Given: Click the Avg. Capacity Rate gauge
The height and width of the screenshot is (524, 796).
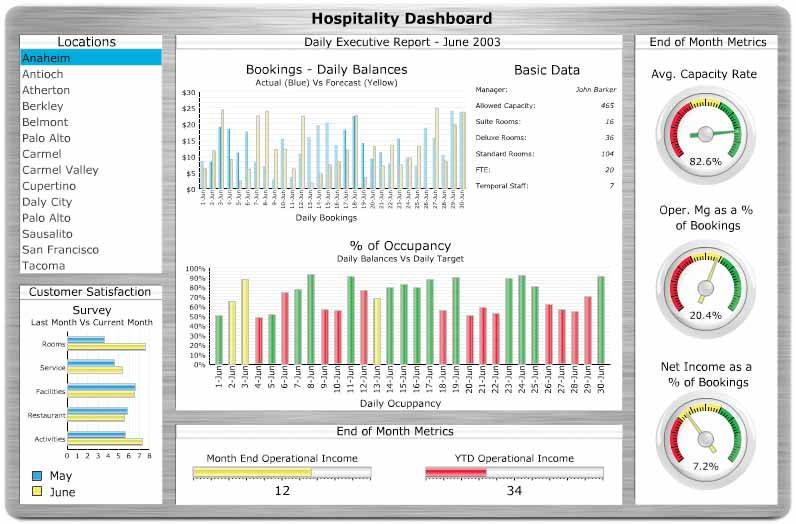Looking at the screenshot, I should pos(705,134).
